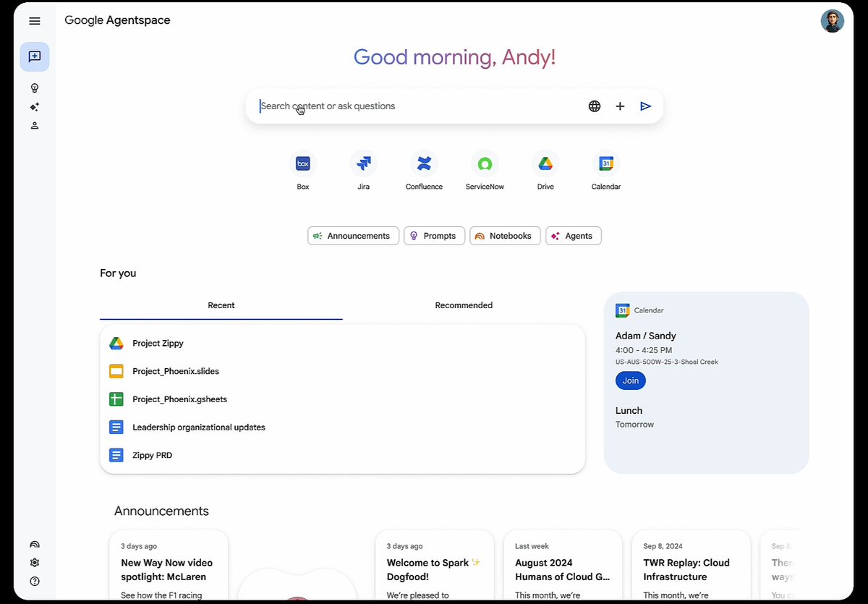The height and width of the screenshot is (604, 868).
Task: Open the ServiceNow connector icon
Action: pyautogui.click(x=485, y=164)
